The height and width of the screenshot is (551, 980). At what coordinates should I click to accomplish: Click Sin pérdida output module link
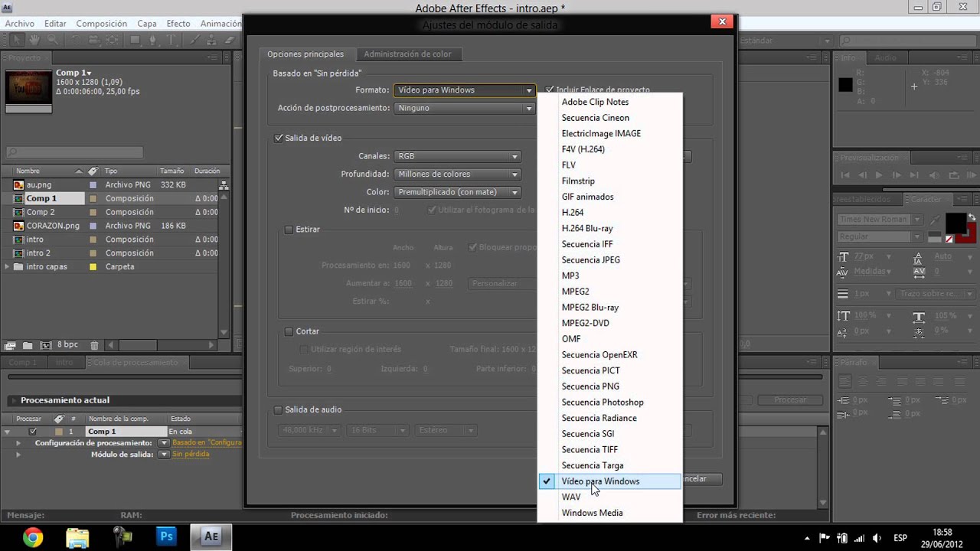point(191,455)
